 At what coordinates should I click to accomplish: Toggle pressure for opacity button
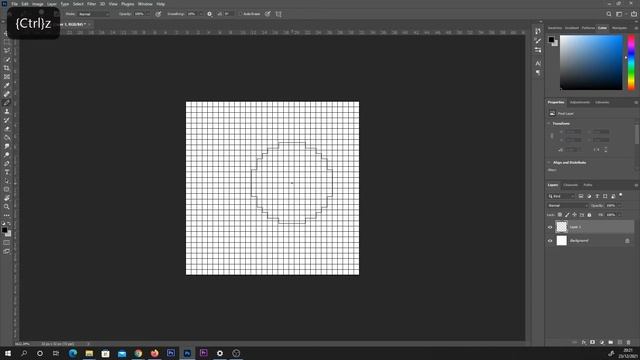tap(158, 14)
